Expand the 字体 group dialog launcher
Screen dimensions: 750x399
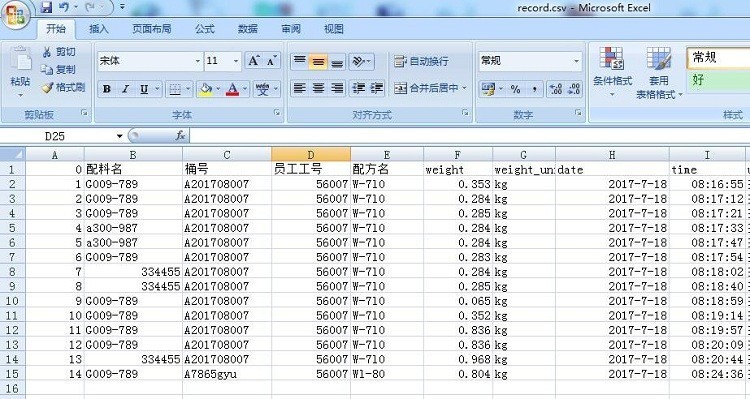pos(277,112)
